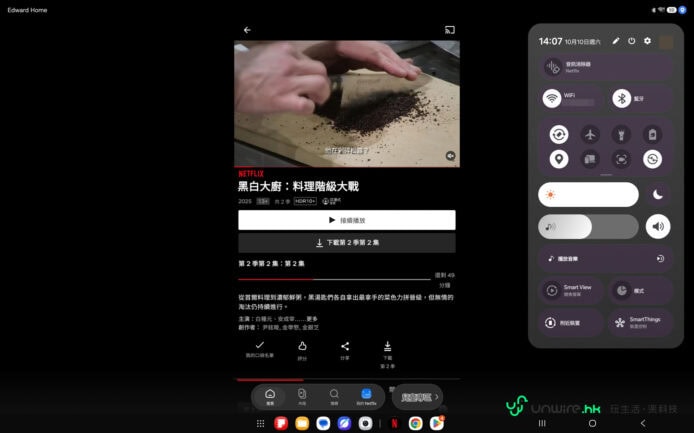Share the show via share icon

click(345, 350)
